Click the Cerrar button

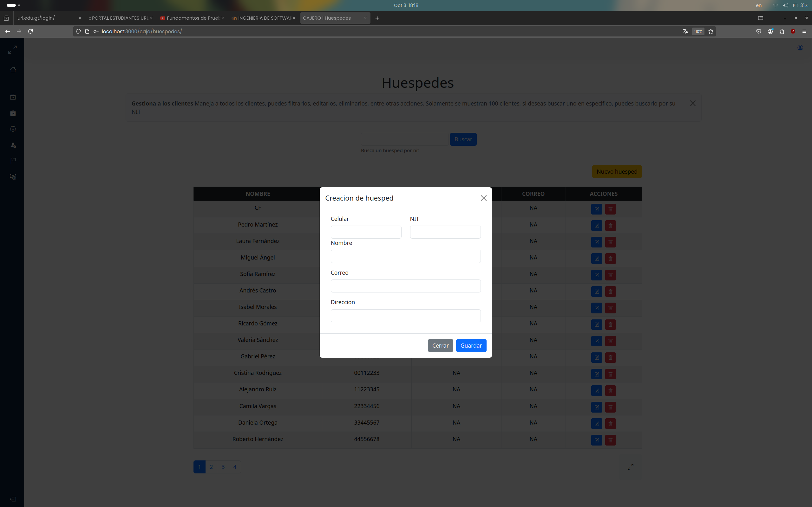coord(440,345)
